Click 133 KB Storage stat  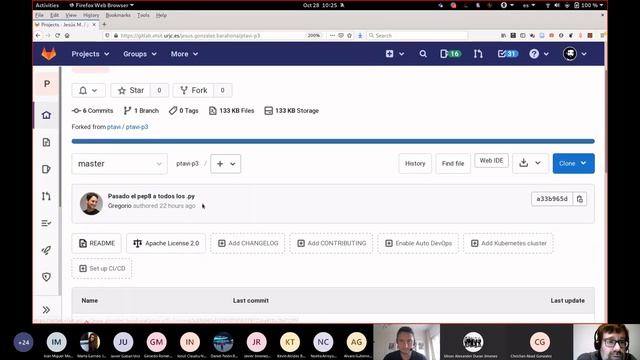point(291,111)
